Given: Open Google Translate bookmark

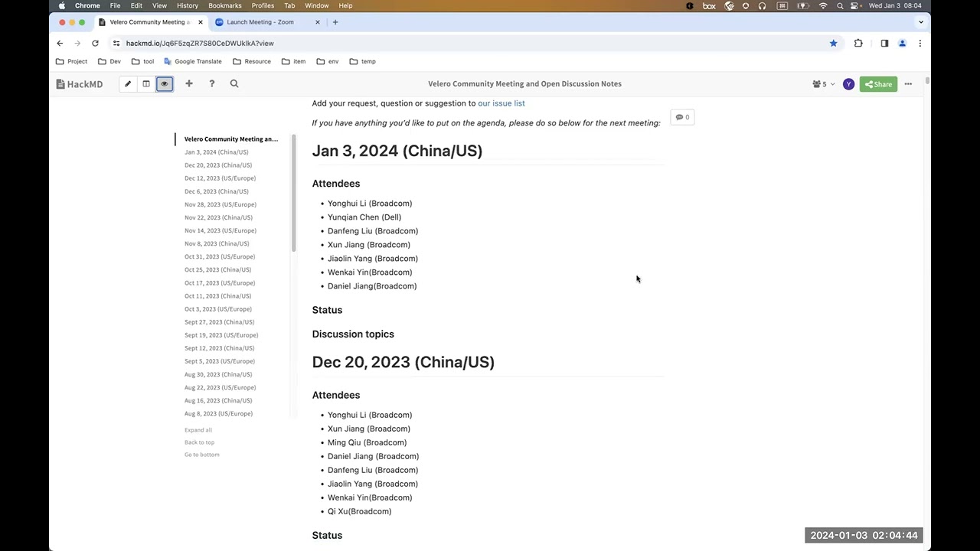Looking at the screenshot, I should pos(192,61).
